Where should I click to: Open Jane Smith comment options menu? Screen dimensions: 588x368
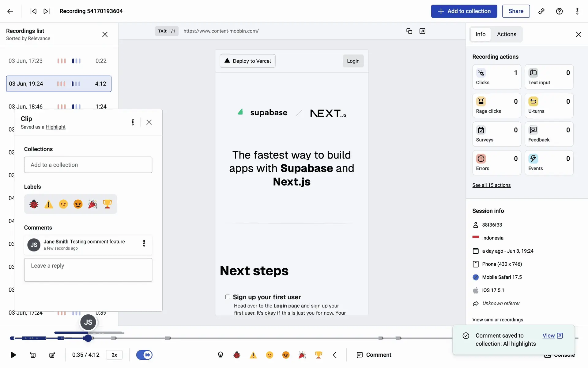pos(144,243)
